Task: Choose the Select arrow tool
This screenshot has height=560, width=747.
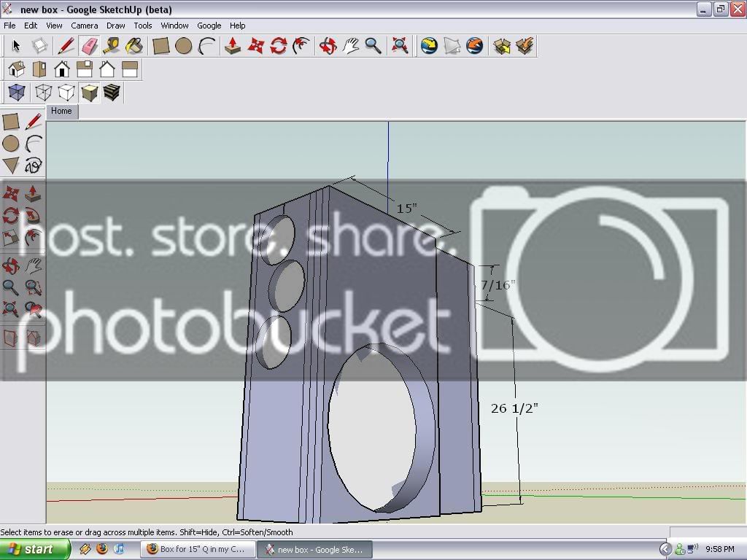Action: click(16, 46)
